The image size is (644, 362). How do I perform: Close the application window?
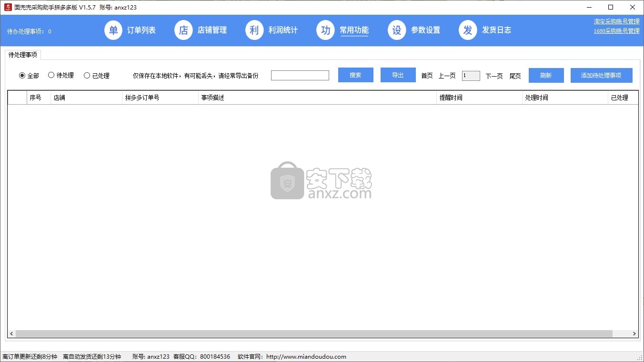point(633,7)
